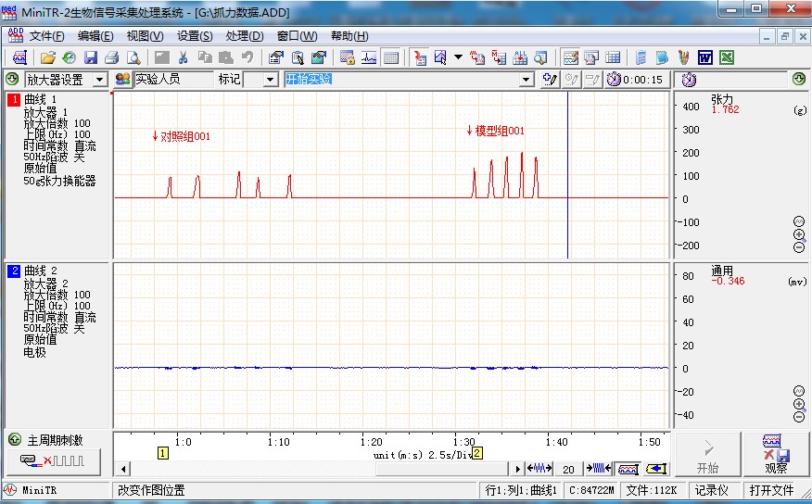
Task: Expand the 放大器设置 dropdown
Action: [100, 80]
